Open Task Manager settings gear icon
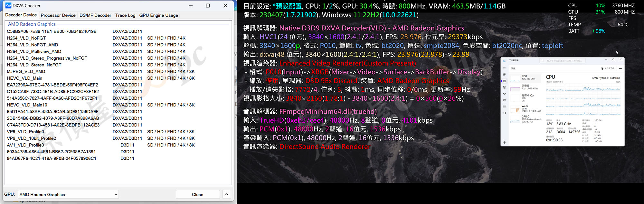Image resolution: width=644 pixels, height=204 pixels. 504,142
